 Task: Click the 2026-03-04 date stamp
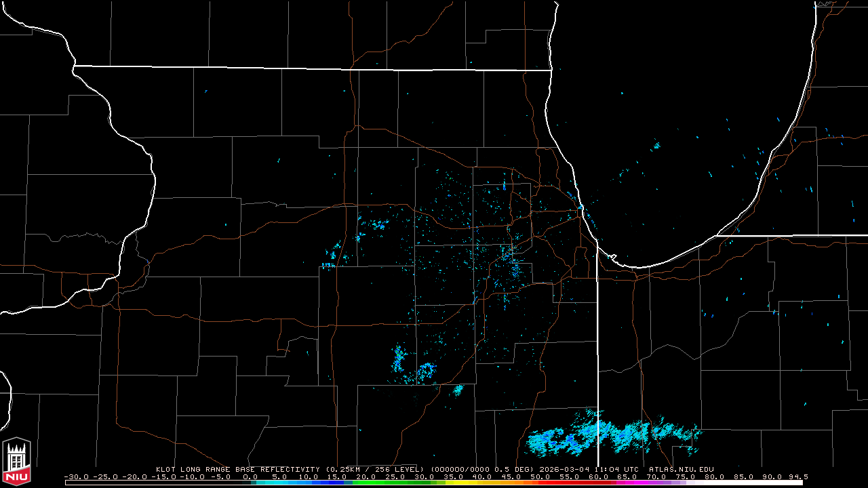564,469
